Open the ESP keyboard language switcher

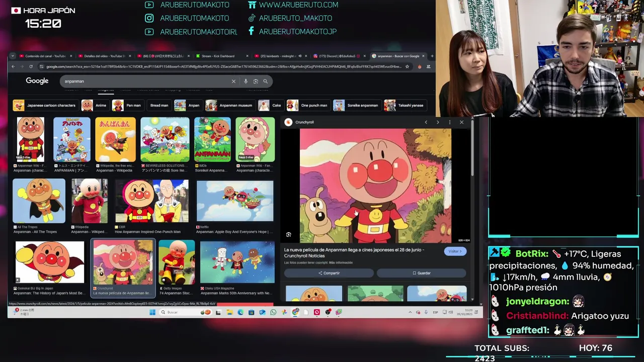click(435, 312)
